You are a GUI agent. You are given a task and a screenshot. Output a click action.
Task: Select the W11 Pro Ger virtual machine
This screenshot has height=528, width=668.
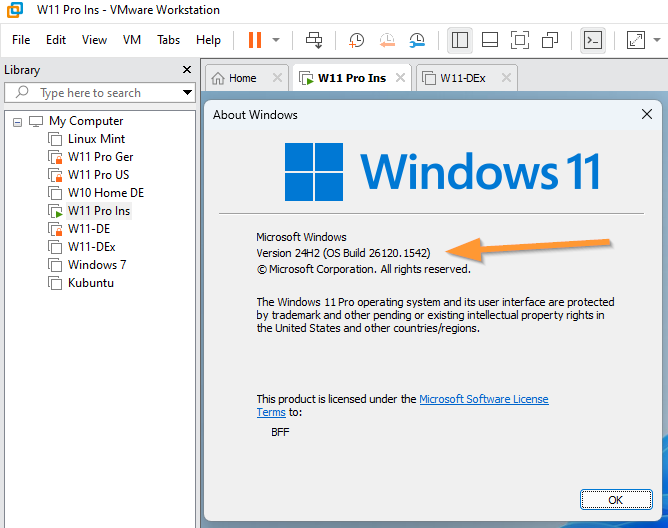pos(101,157)
